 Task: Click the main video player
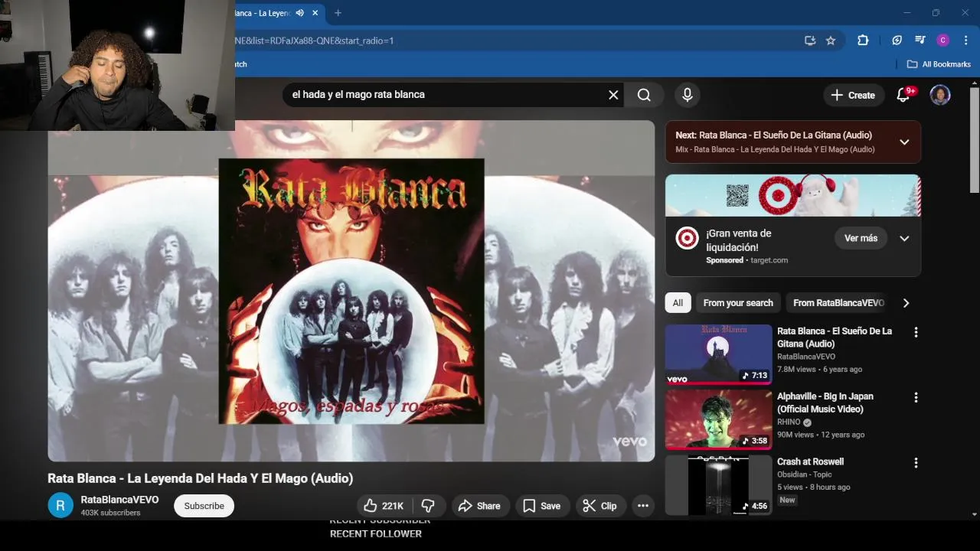pos(351,291)
